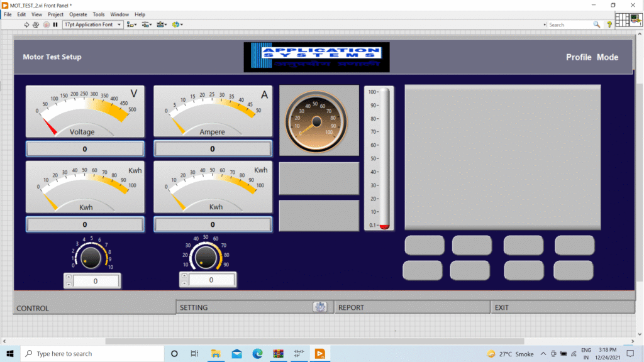Viewport: 644px width, 362px height.
Task: Click the connector pane grid icon
Action: (x=621, y=20)
